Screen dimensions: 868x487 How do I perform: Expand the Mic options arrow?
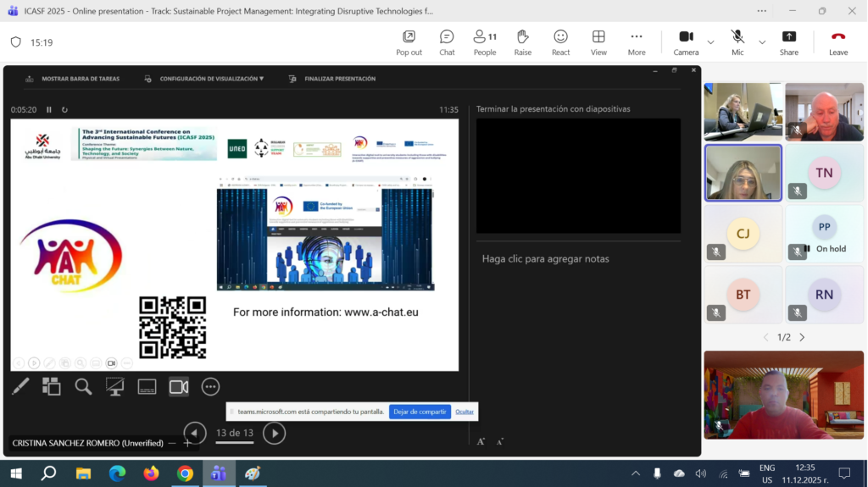point(761,42)
